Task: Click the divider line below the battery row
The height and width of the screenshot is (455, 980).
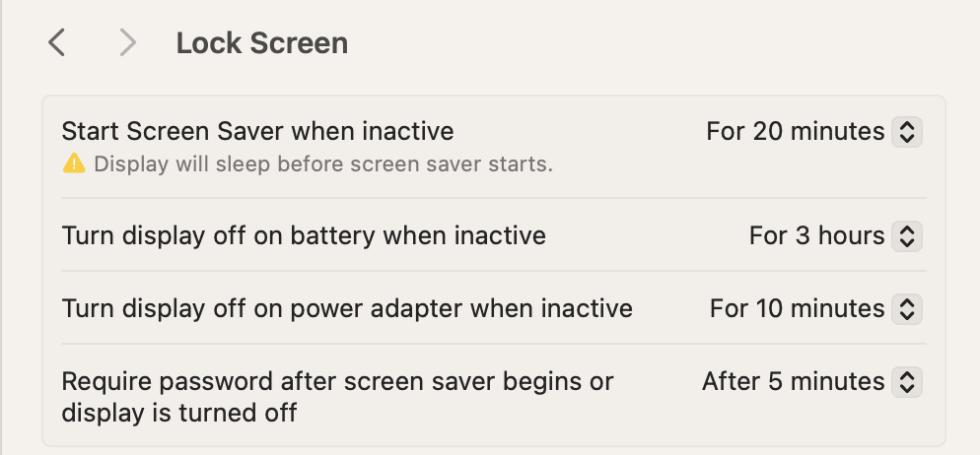Action: pyautogui.click(x=493, y=271)
